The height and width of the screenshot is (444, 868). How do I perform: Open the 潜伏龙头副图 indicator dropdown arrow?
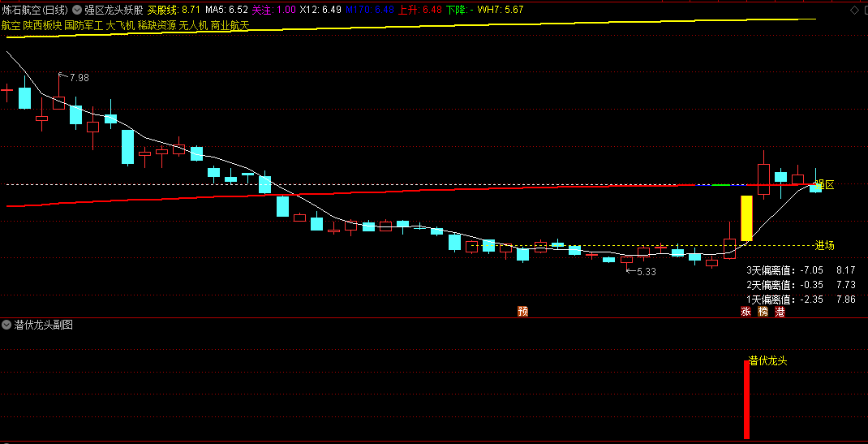point(6,325)
